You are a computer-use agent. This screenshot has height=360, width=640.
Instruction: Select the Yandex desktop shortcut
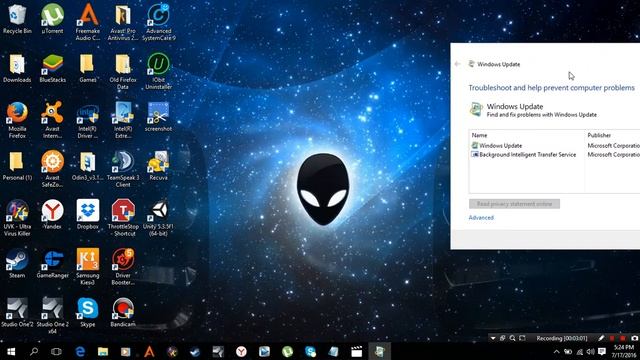(52, 215)
